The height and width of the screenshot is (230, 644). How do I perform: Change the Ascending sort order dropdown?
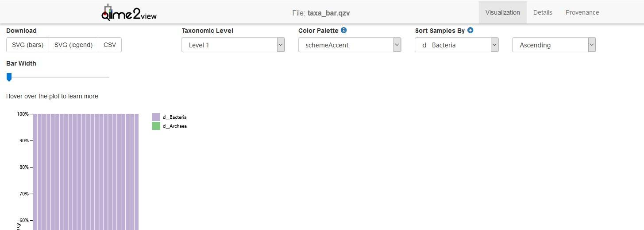(x=554, y=45)
